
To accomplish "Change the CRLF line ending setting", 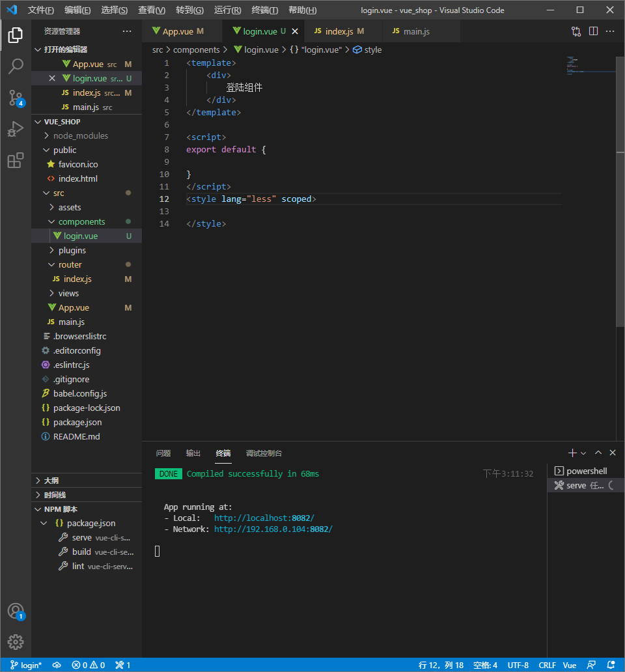I will (547, 665).
